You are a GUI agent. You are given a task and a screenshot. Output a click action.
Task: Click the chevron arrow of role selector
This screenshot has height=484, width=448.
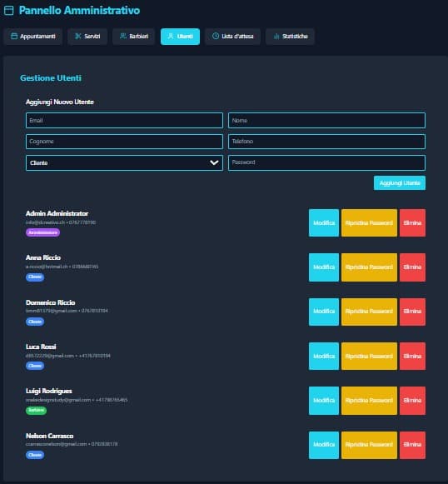tap(214, 162)
